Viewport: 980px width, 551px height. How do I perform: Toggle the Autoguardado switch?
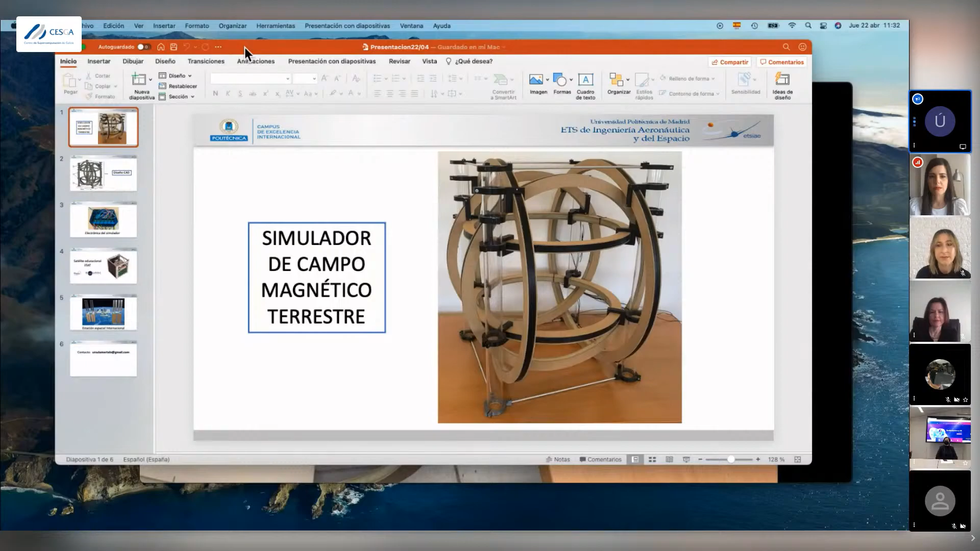coord(143,47)
